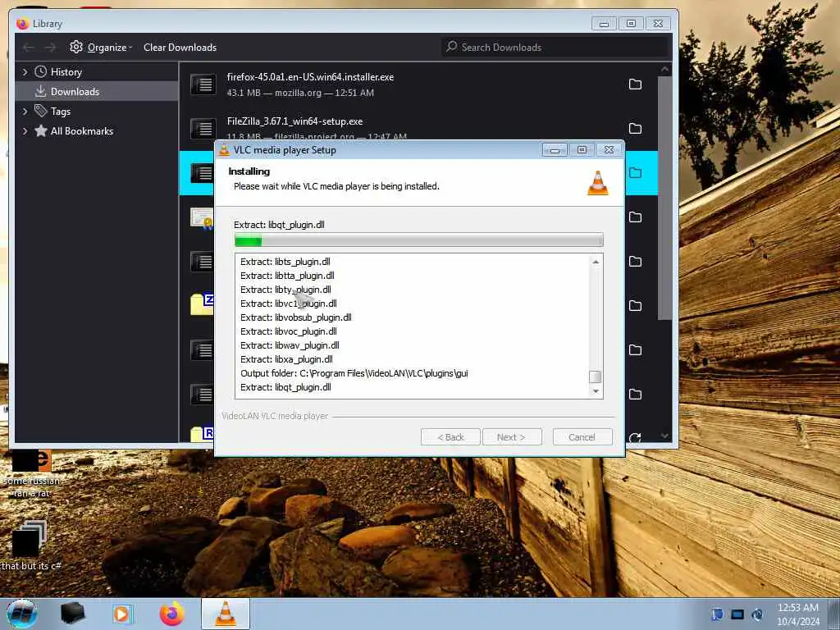Screen dimensions: 840x630
Task: Open the Windows Start menu
Action: click(22, 614)
